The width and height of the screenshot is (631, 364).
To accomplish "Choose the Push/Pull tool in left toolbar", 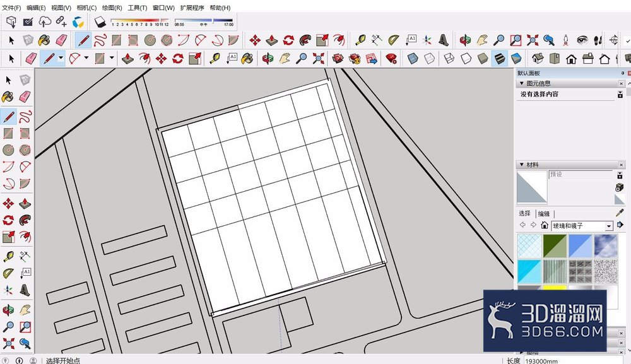I will tap(25, 203).
